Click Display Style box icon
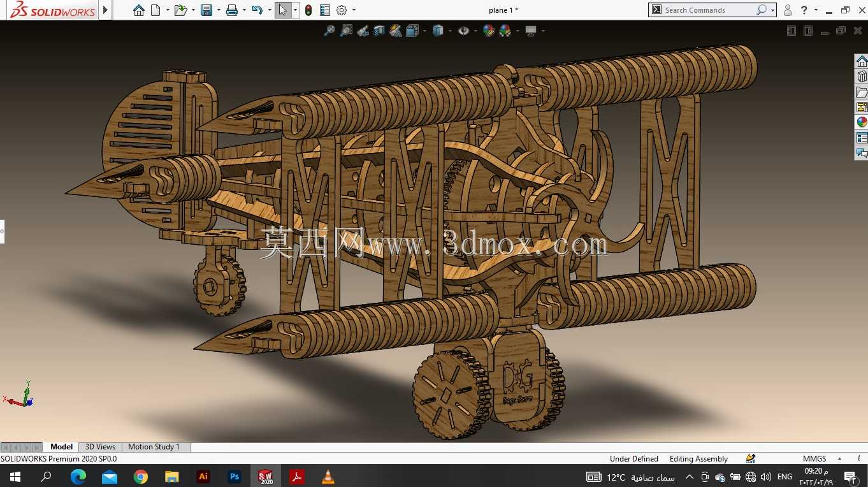This screenshot has height=487, width=868. (x=438, y=31)
